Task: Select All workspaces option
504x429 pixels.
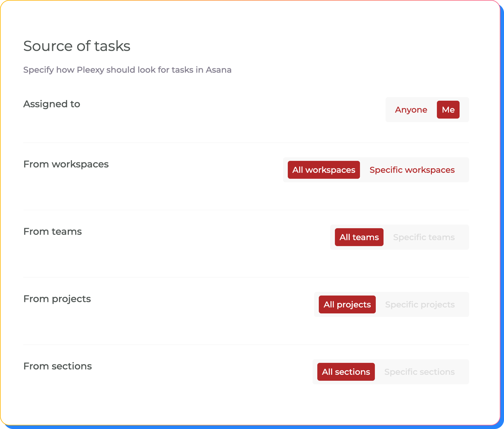Action: coord(324,170)
